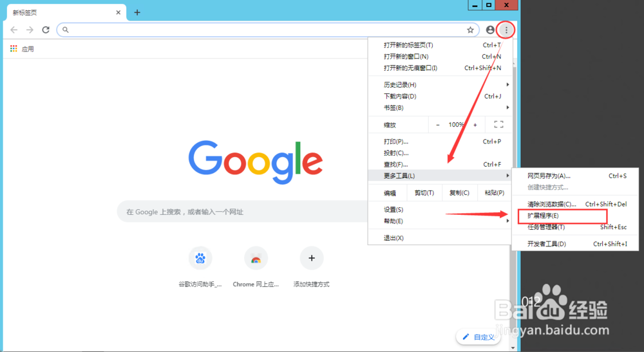644x352 pixels.
Task: Open the 应用 apps grid shortcut
Action: (x=22, y=49)
